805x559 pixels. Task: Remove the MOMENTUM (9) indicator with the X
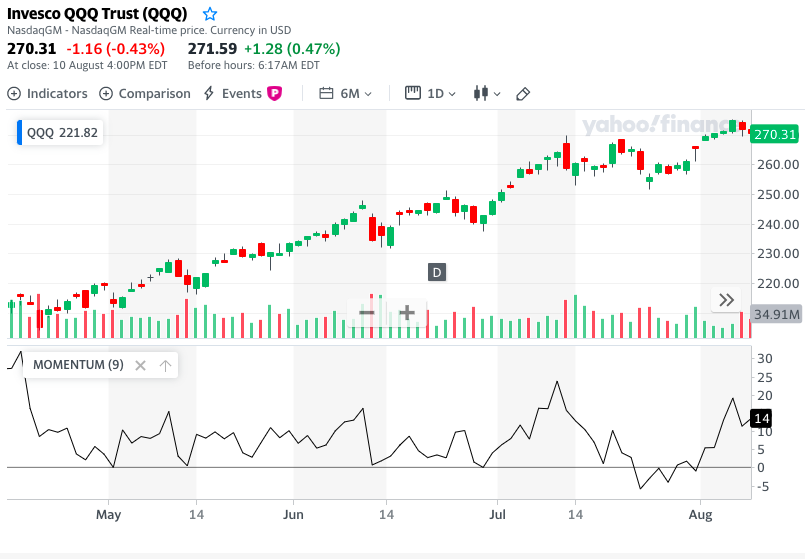click(x=140, y=365)
